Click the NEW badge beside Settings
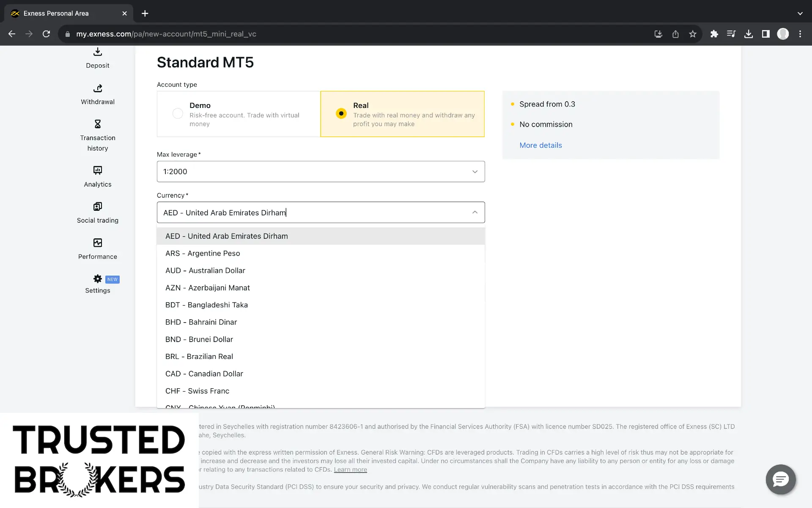812x508 pixels. pos(112,279)
